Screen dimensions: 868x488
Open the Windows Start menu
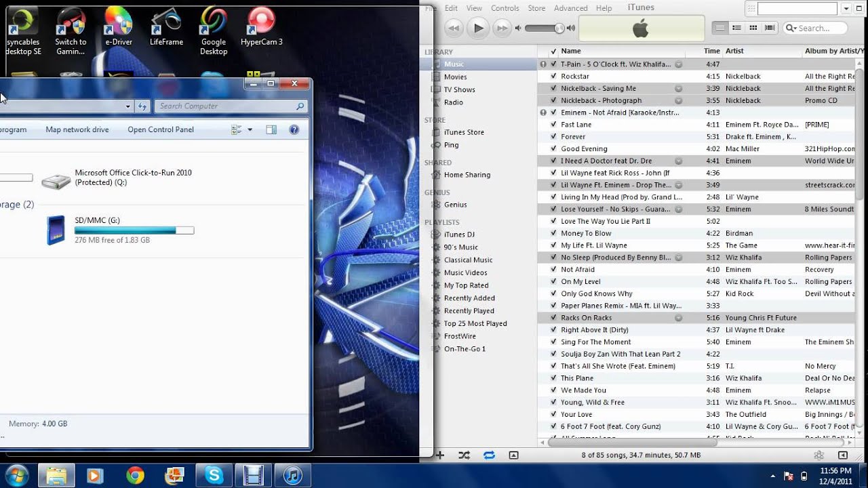16,475
